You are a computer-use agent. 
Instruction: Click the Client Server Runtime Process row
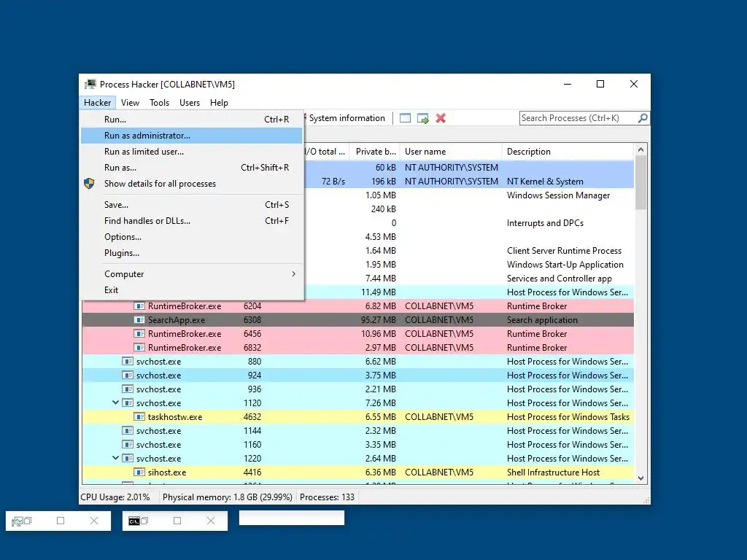(469, 251)
